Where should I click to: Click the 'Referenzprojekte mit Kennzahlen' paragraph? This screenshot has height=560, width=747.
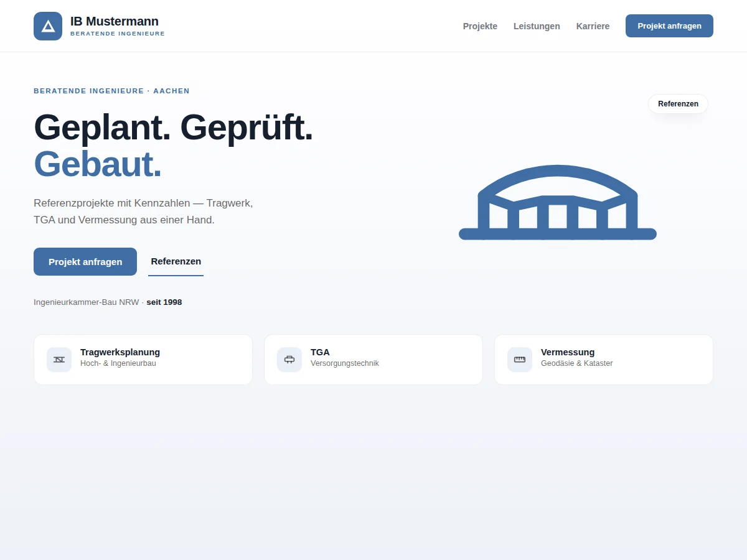[x=143, y=212]
